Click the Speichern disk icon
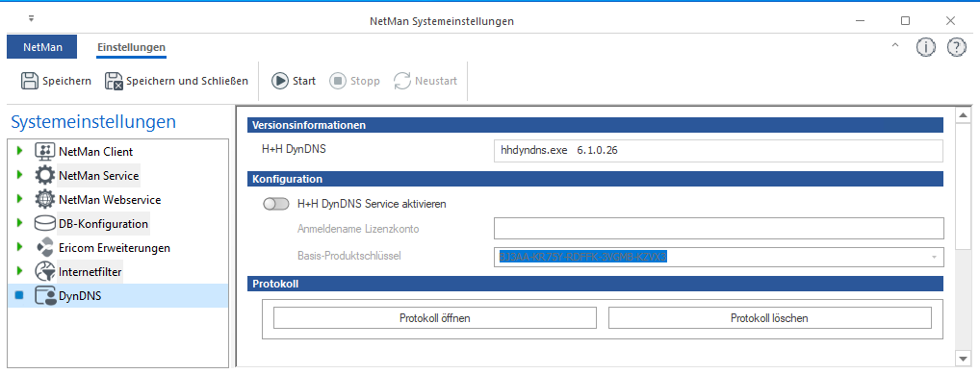 (x=30, y=81)
